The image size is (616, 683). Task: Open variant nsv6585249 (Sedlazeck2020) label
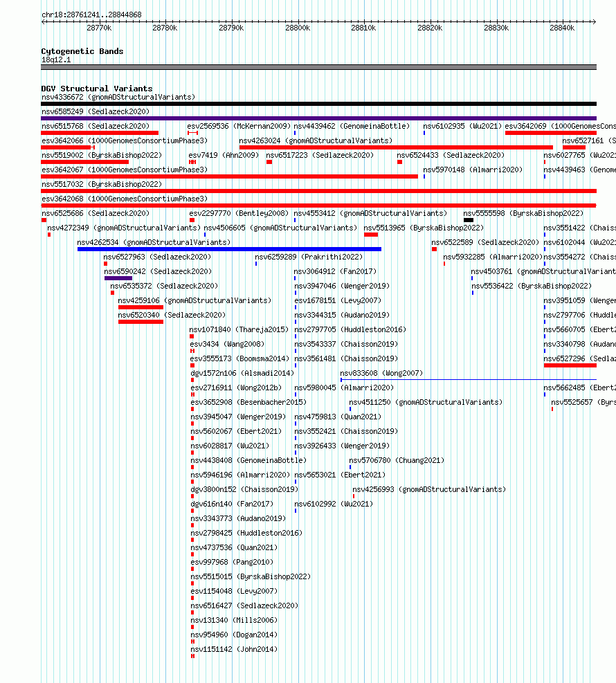[x=96, y=111]
